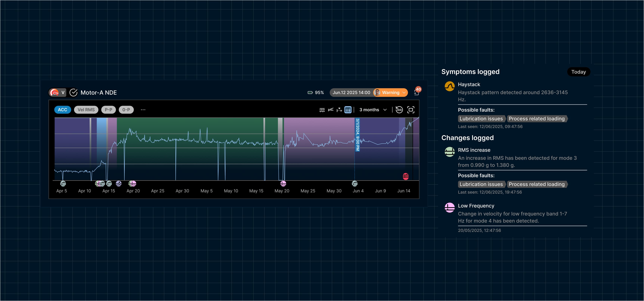Click the Apr 25 axis label
This screenshot has height=301, width=644.
point(157,191)
